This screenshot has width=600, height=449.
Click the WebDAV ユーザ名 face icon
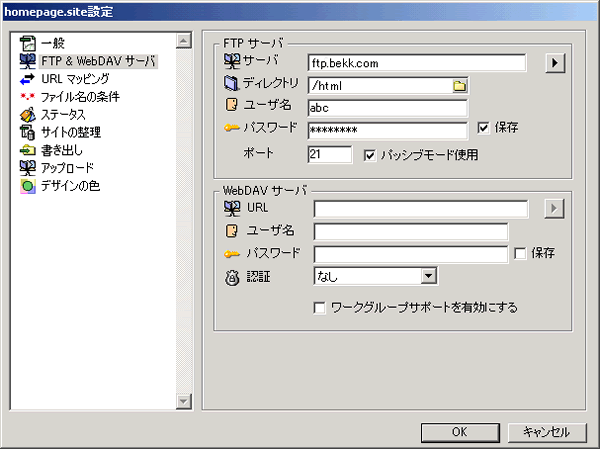232,231
